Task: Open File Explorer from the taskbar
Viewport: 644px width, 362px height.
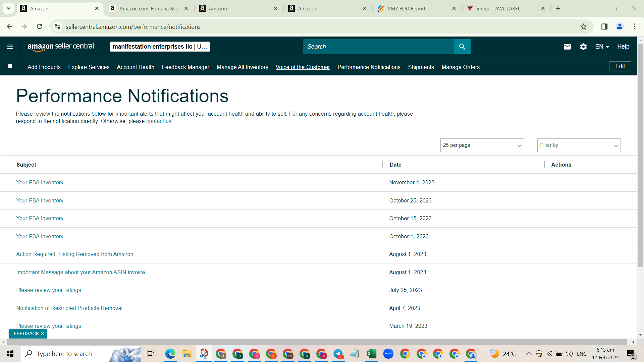Action: tap(187, 354)
